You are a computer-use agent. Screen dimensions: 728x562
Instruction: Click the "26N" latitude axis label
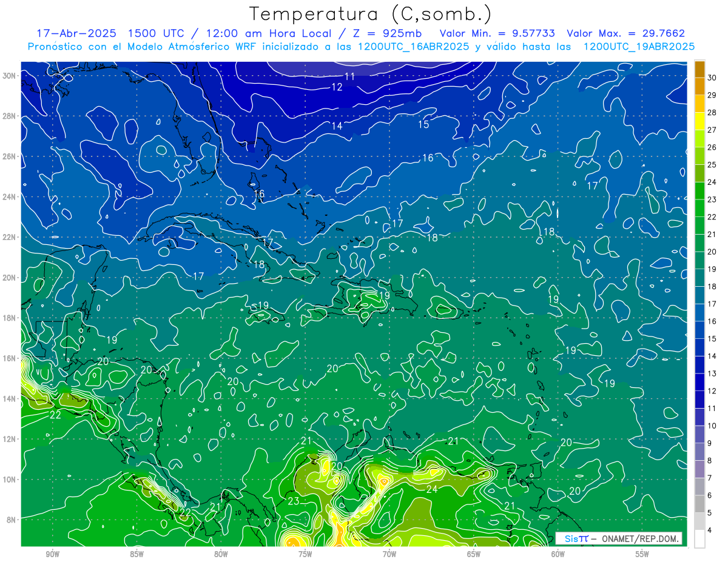click(x=9, y=156)
